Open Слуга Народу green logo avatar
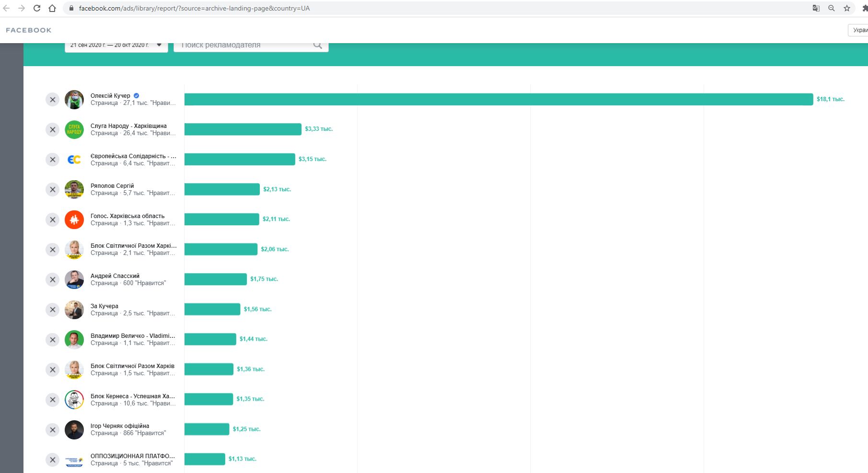Image resolution: width=868 pixels, height=473 pixels. point(74,130)
